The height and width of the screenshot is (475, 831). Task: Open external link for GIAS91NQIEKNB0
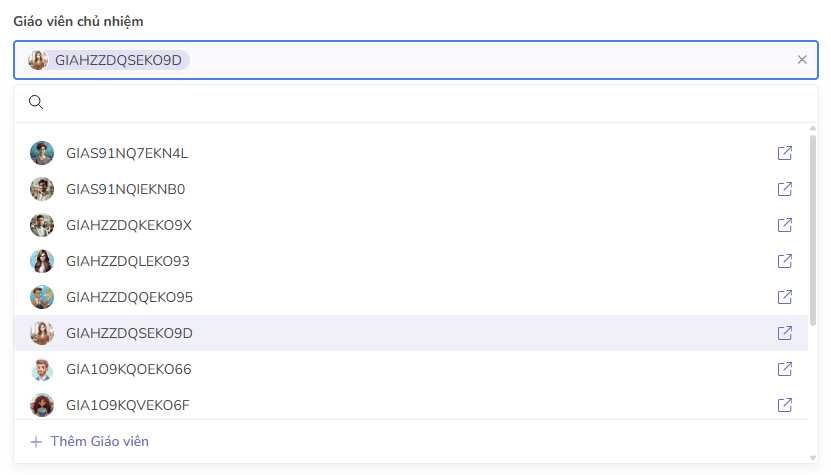[785, 189]
